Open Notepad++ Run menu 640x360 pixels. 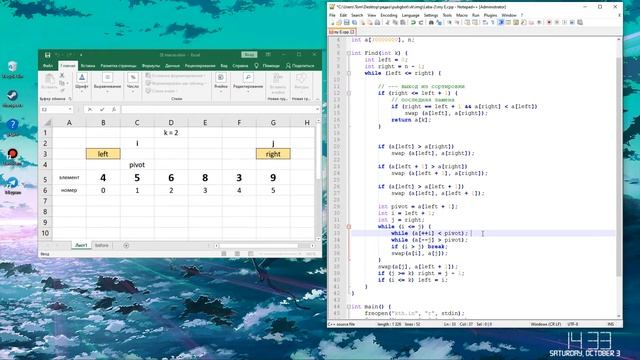coord(476,15)
